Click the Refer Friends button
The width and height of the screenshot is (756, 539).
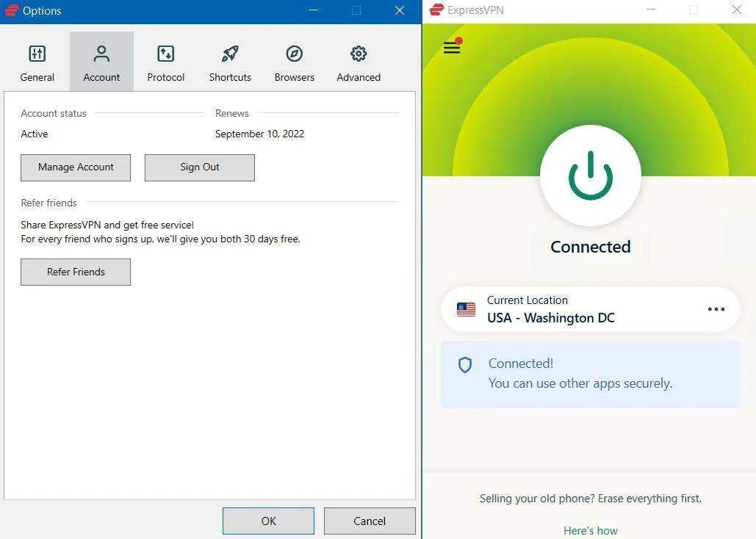pos(76,272)
